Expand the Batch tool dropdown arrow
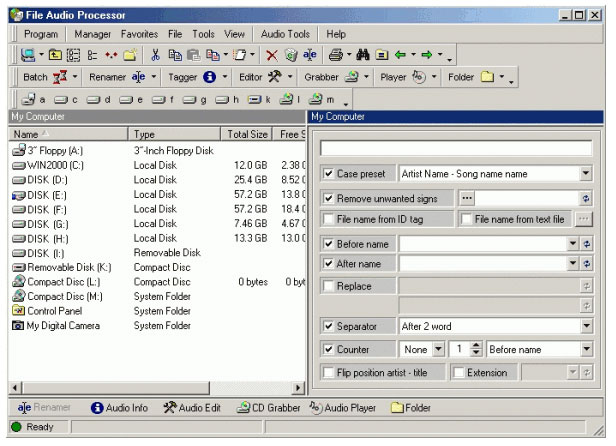Screen dimensions: 616x446 click(75, 77)
